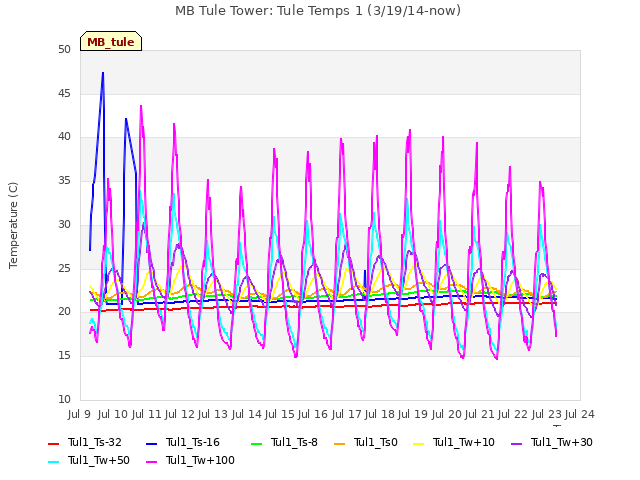Select the Tul1_Tw+50 legend label
Image resolution: width=640 pixels, height=480 pixels.
pyautogui.click(x=99, y=460)
